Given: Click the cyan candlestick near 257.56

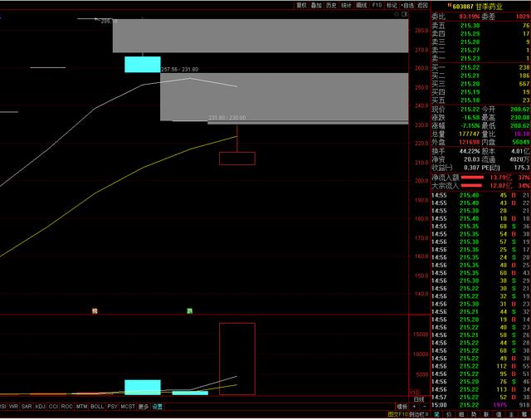Looking at the screenshot, I should (143, 65).
